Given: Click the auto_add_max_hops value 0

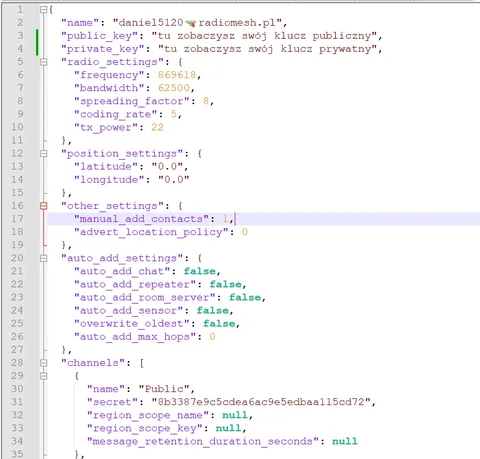Looking at the screenshot, I should (212, 337).
